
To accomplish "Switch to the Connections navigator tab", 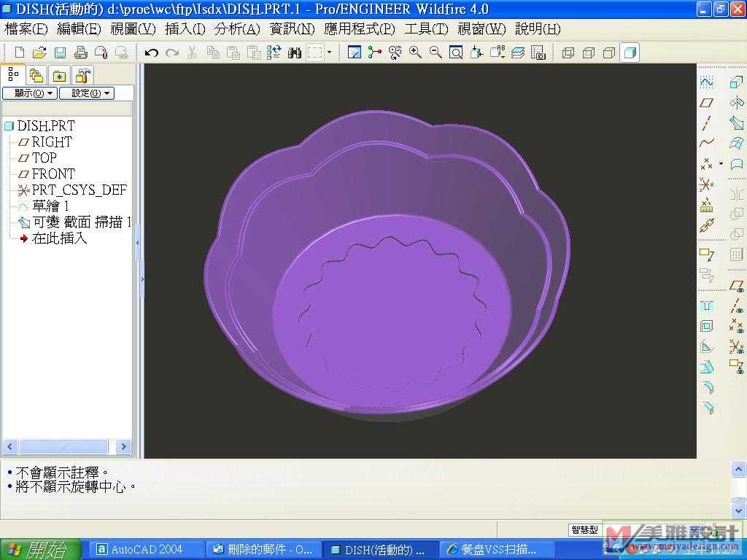I will pos(83,75).
